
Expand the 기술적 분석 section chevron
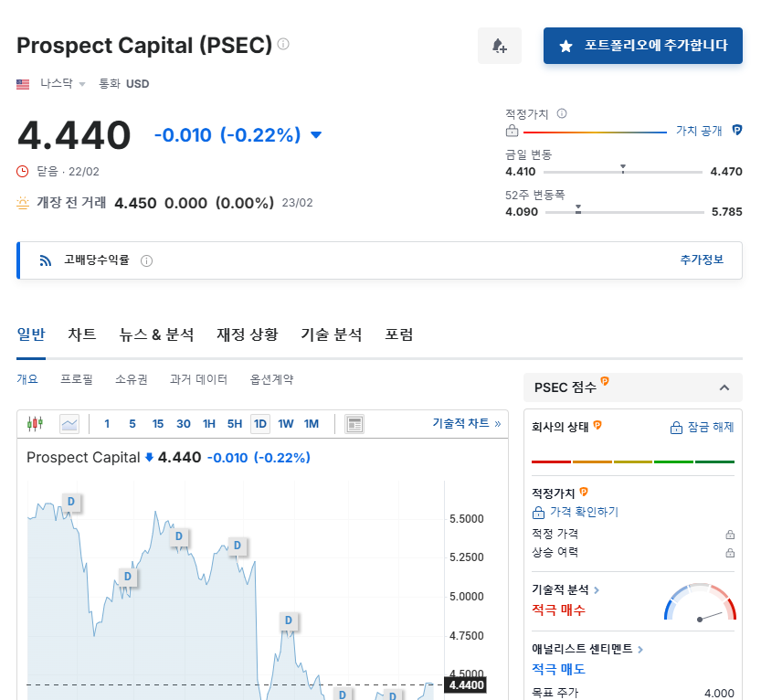click(x=597, y=590)
